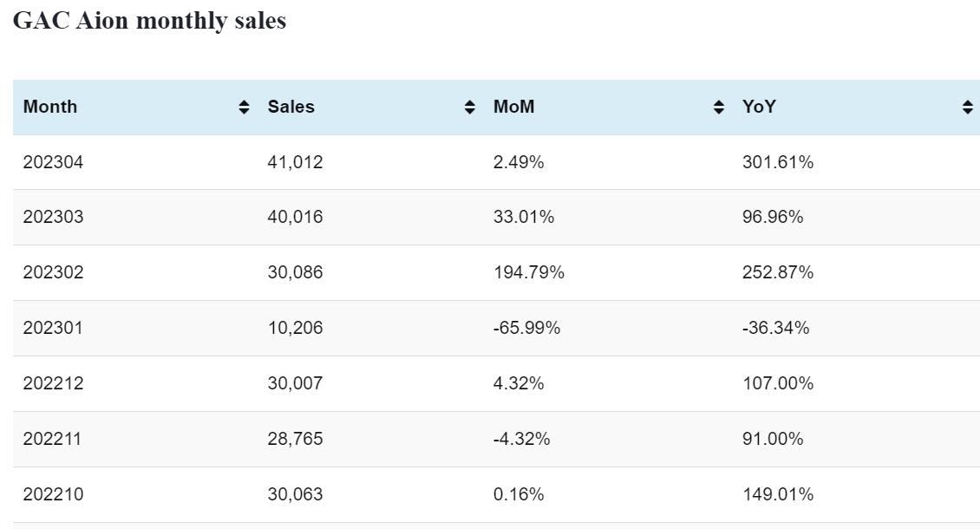
Task: Select the 202301 month cell
Action: (x=54, y=328)
